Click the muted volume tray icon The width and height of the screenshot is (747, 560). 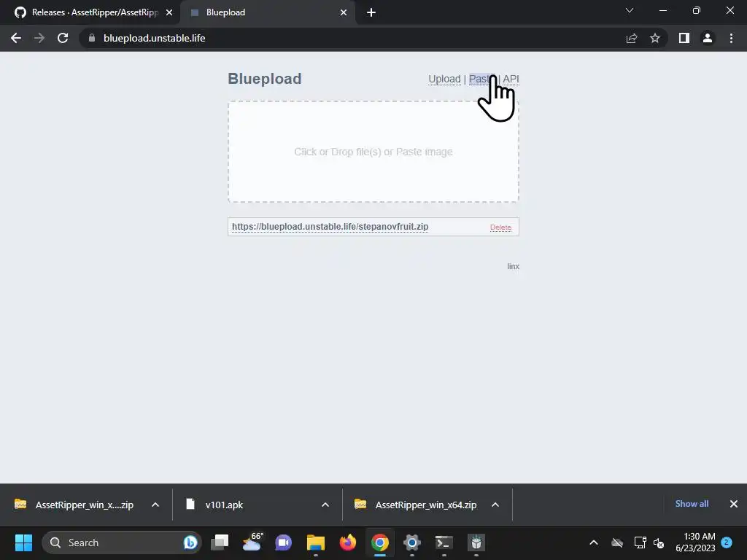659,542
